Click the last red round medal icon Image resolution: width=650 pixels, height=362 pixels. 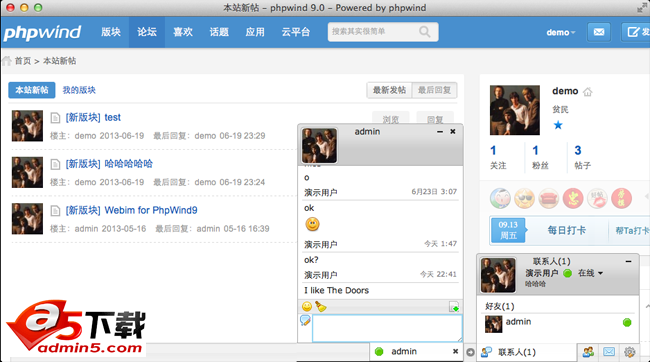pyautogui.click(x=621, y=198)
